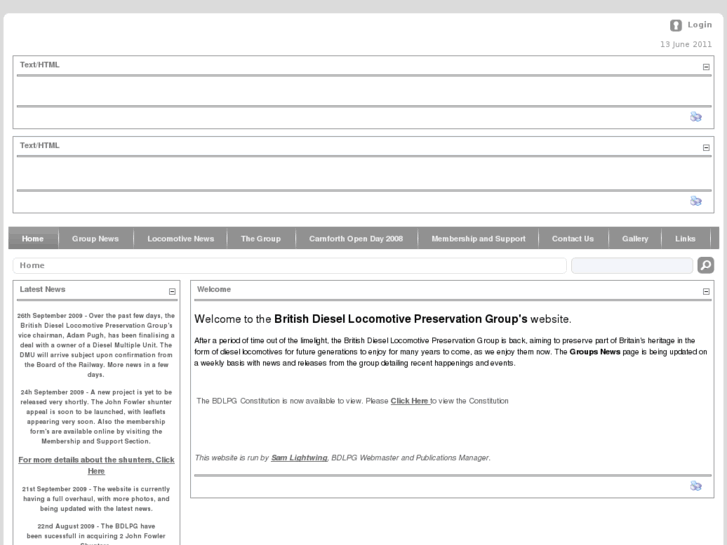This screenshot has height=545, width=727.
Task: Minimize the Welcome panel
Action: point(706,291)
